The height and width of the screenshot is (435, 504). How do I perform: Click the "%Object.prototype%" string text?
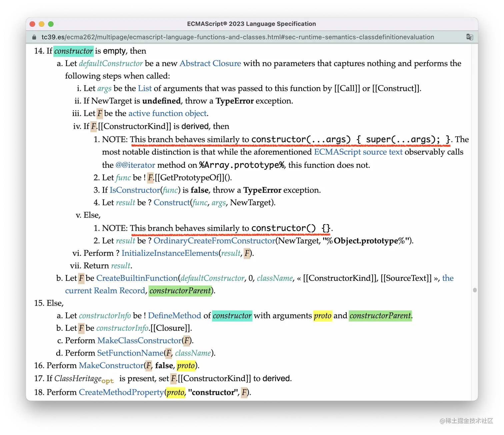[366, 241]
